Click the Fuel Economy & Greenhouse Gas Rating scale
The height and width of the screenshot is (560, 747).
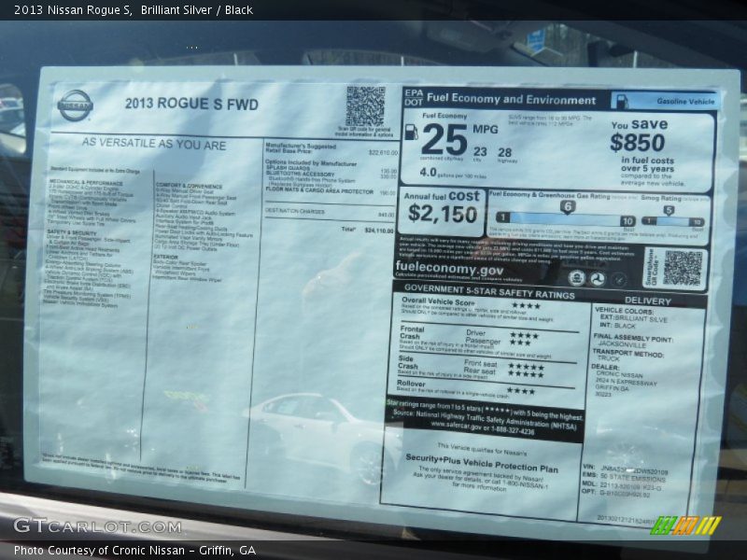tap(566, 219)
